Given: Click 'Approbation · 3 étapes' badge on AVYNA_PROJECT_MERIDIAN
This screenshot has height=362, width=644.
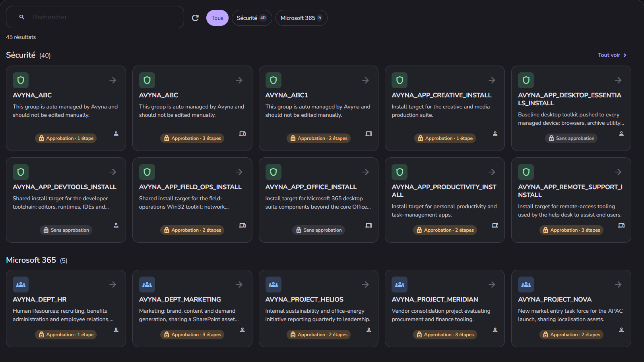Looking at the screenshot, I should [x=445, y=335].
